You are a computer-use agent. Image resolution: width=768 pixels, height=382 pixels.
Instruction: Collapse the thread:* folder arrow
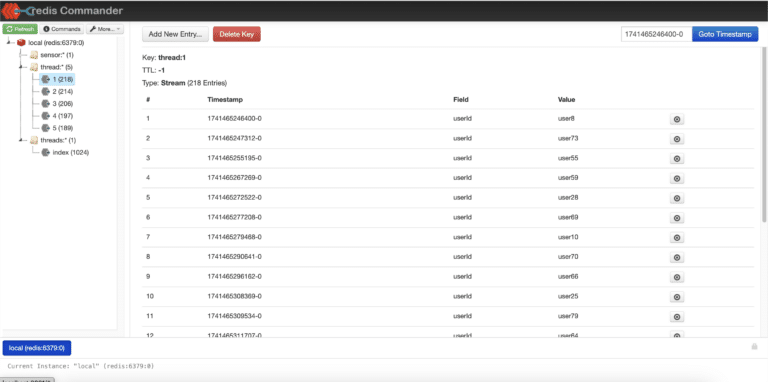[21, 67]
